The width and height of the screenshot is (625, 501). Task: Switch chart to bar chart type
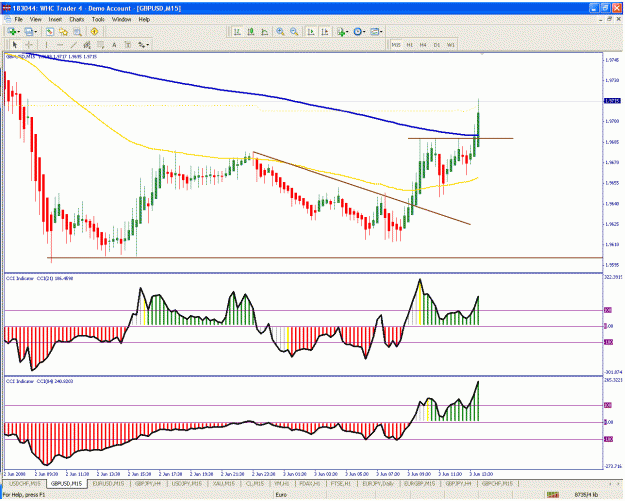coord(237,31)
